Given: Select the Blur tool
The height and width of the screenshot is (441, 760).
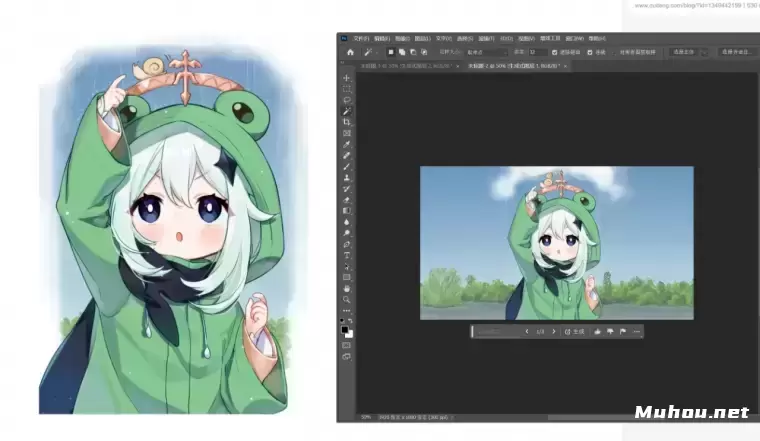Looking at the screenshot, I should 347,222.
